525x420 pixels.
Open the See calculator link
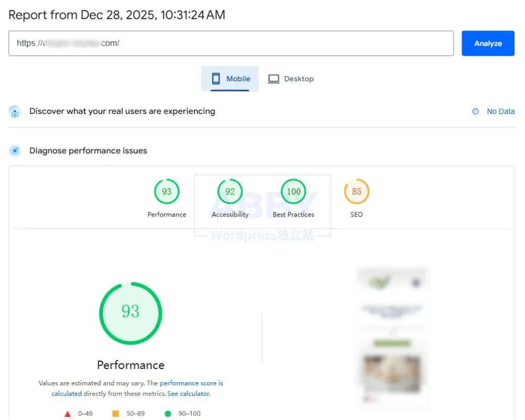click(188, 394)
